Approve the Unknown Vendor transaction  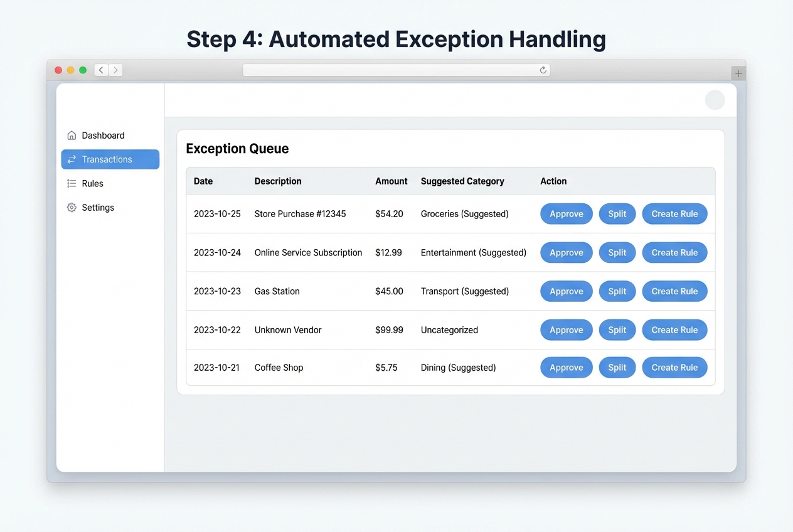(x=566, y=329)
